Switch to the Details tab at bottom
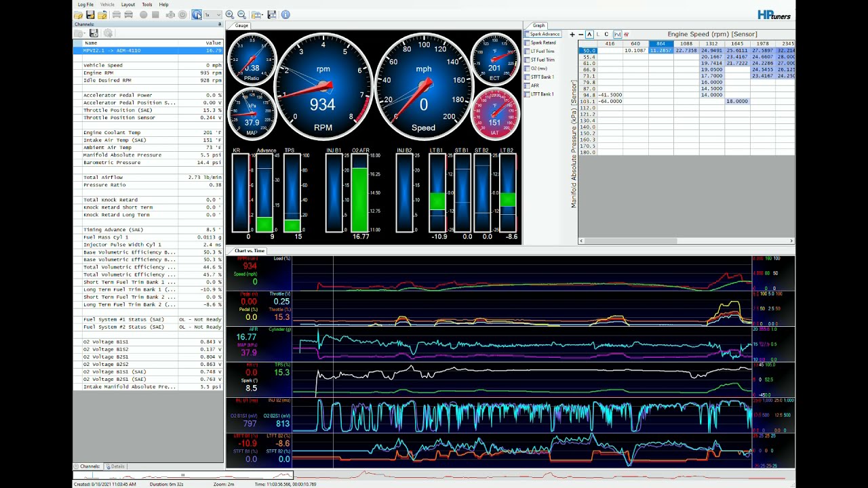 coord(115,466)
